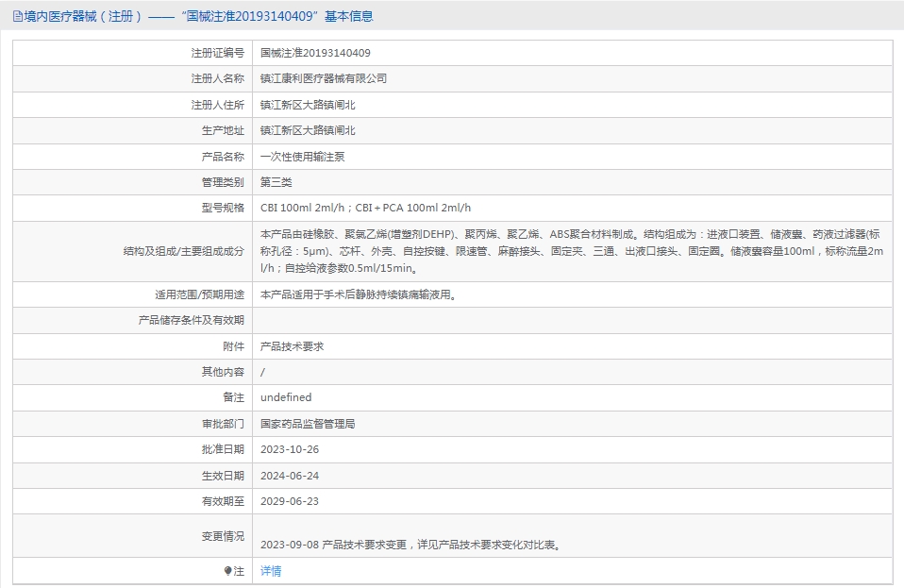
Task: Click the 产品名称 label
Action: click(x=223, y=157)
